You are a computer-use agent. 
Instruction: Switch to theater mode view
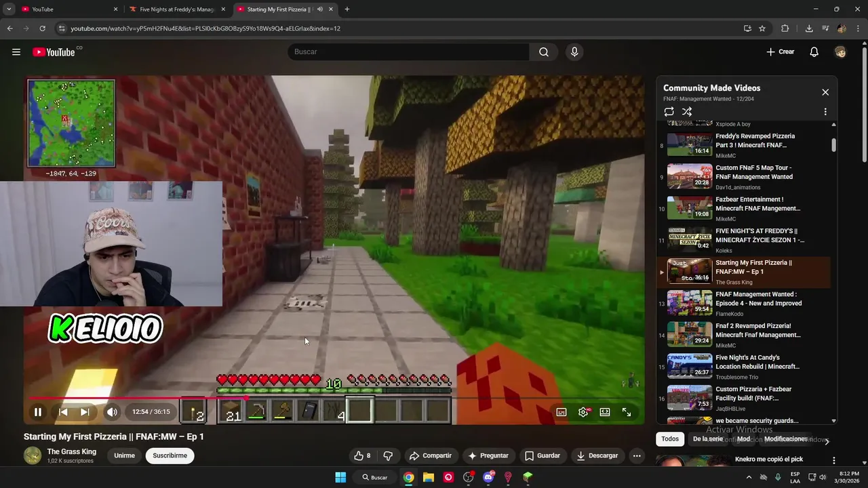click(x=605, y=412)
